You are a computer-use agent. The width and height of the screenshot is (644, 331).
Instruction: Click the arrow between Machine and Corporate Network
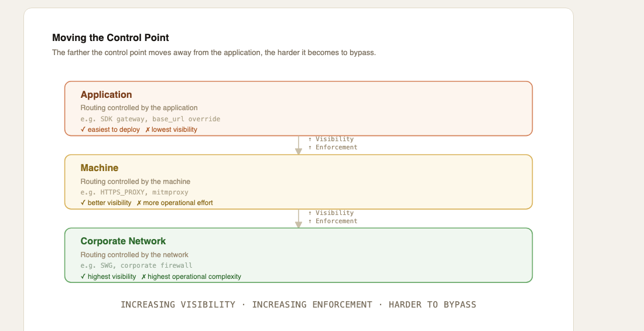tap(299, 219)
